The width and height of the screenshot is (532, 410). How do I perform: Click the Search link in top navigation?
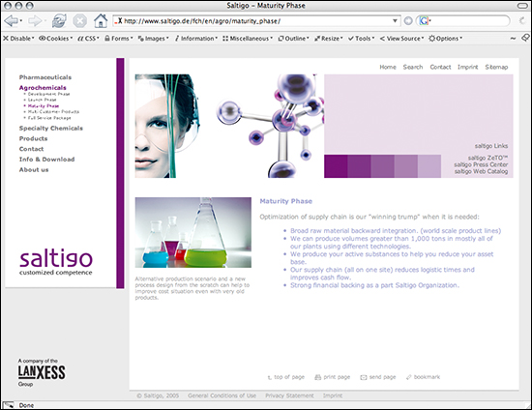413,67
